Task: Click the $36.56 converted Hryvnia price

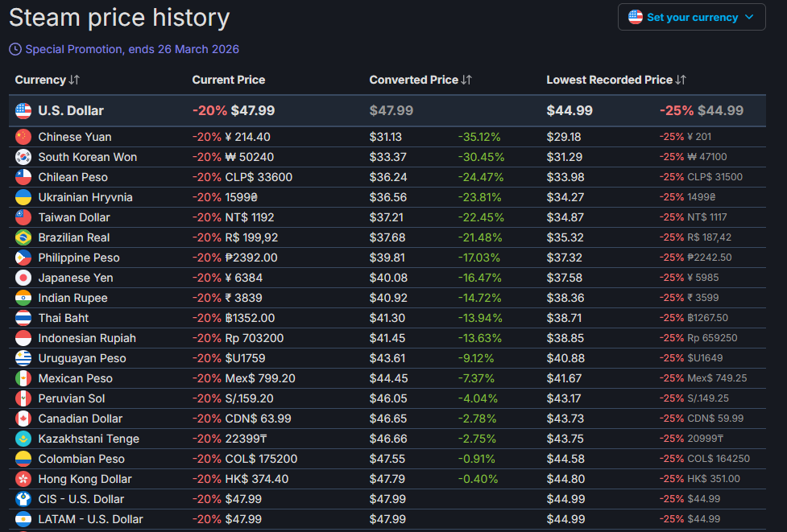Action: pyautogui.click(x=388, y=197)
